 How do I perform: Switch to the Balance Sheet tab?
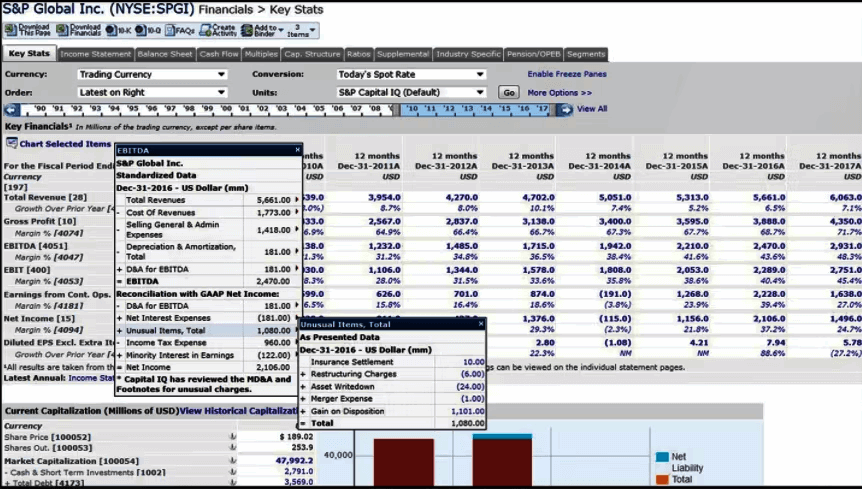tap(165, 54)
